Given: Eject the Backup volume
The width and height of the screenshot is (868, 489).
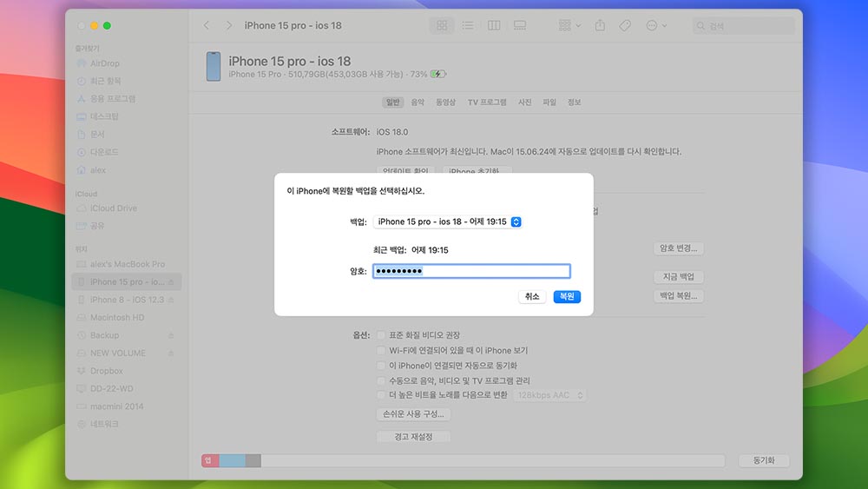Looking at the screenshot, I should pos(171,335).
